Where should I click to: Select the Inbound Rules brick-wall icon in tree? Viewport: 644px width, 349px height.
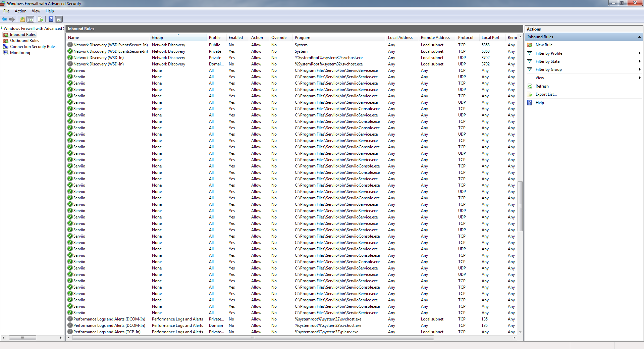pos(6,35)
